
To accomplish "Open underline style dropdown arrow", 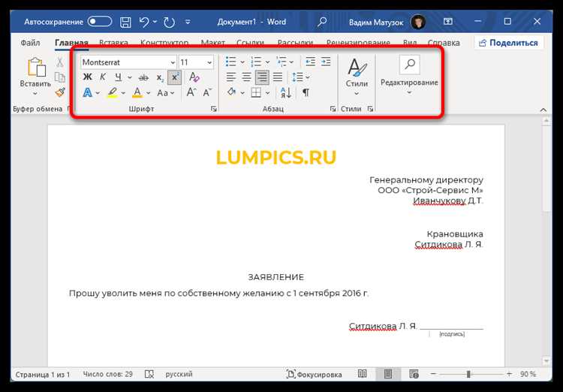I will click(x=130, y=77).
